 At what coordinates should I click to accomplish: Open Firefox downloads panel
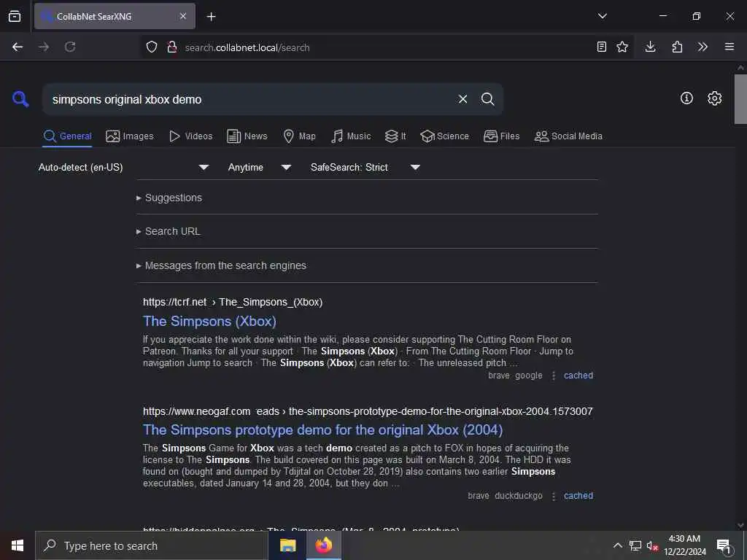650,47
